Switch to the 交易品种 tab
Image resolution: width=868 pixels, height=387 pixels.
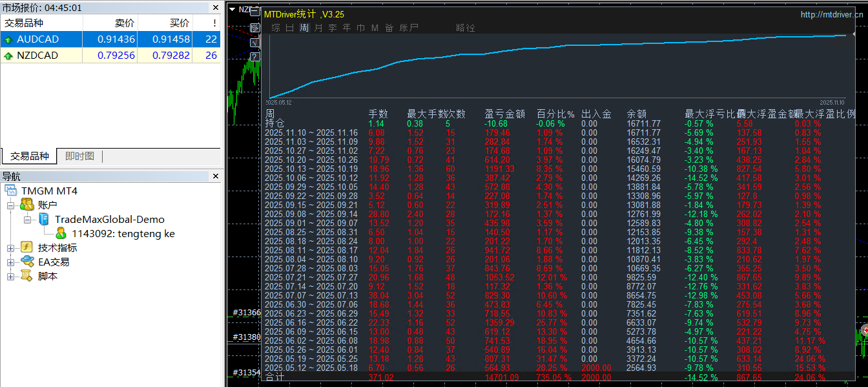click(x=29, y=156)
